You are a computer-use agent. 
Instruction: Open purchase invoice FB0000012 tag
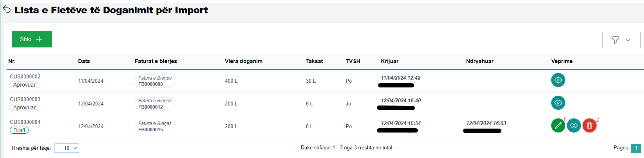click(x=155, y=104)
